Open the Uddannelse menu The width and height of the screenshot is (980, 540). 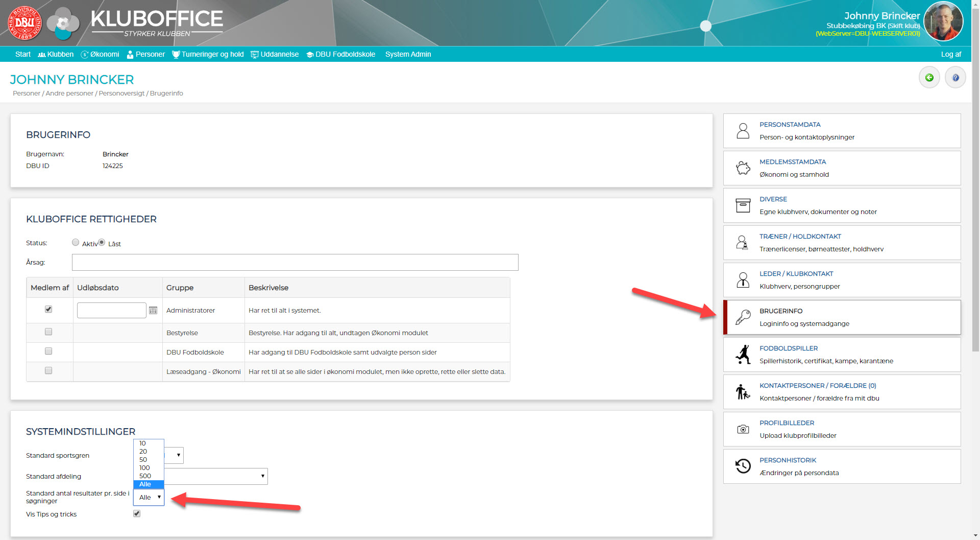275,54
